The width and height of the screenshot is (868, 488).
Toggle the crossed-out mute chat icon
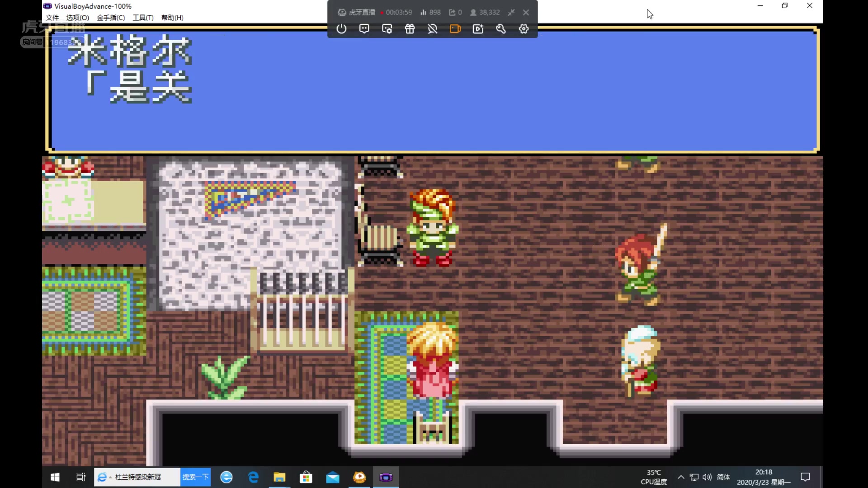point(433,29)
